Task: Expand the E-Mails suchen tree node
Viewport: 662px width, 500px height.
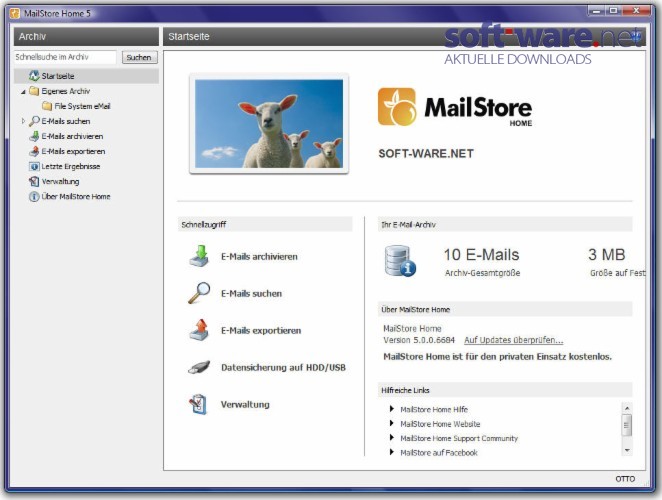Action: [23, 121]
